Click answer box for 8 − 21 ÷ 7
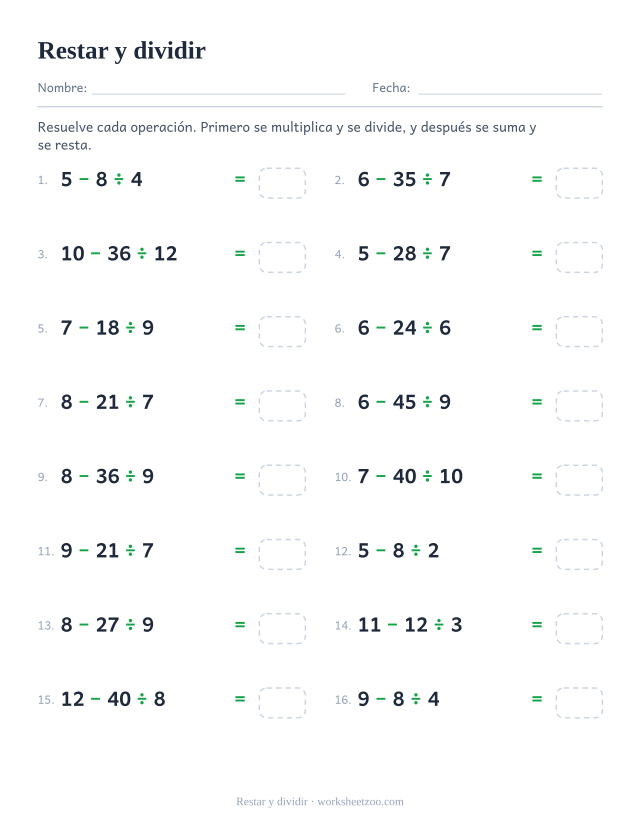640x829 pixels. point(282,406)
